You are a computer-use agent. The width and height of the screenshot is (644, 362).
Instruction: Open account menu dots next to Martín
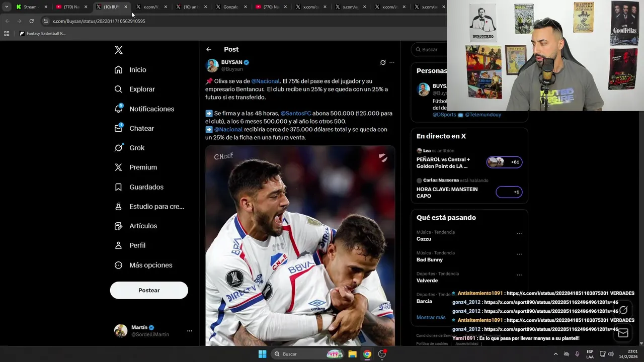pyautogui.click(x=190, y=331)
